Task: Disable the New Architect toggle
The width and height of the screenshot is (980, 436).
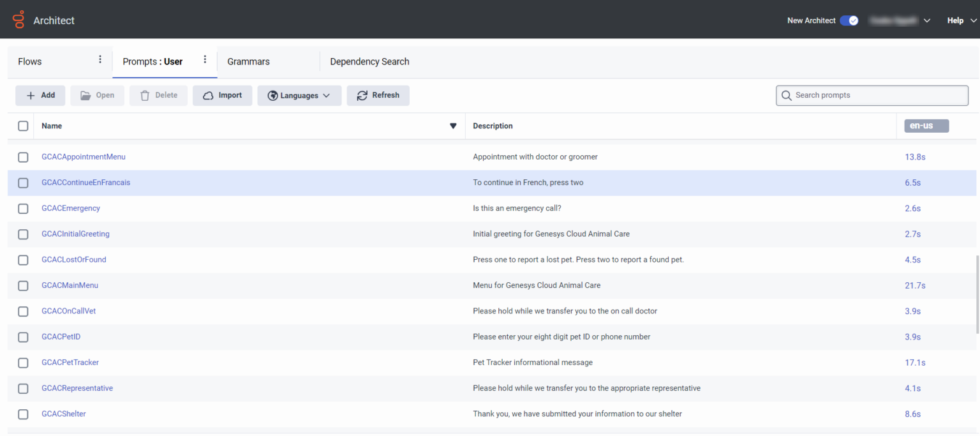Action: coord(849,20)
